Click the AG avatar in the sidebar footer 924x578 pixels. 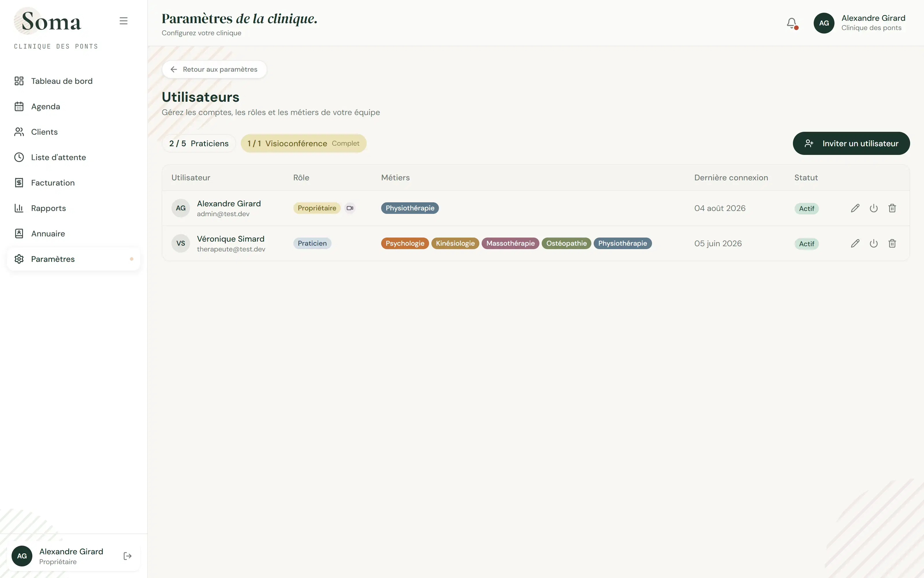click(x=22, y=556)
